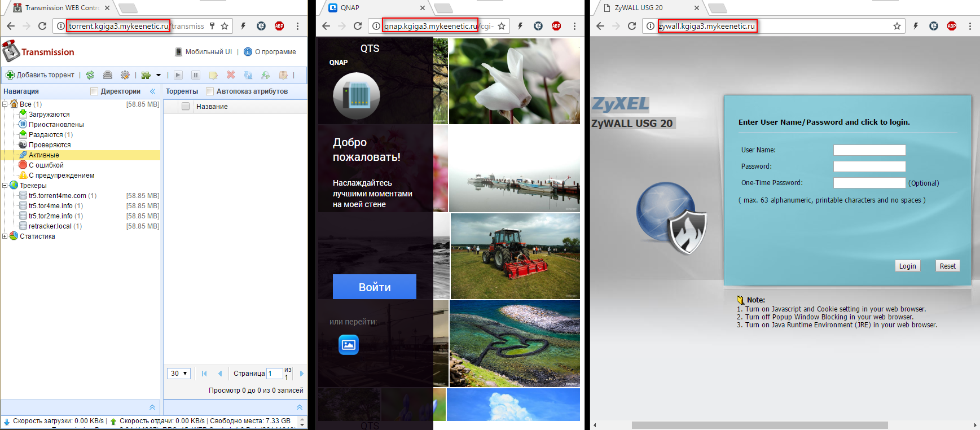Screen dimensions: 980x430
Task: Click the QNAP photo gallery icon
Action: [x=349, y=344]
